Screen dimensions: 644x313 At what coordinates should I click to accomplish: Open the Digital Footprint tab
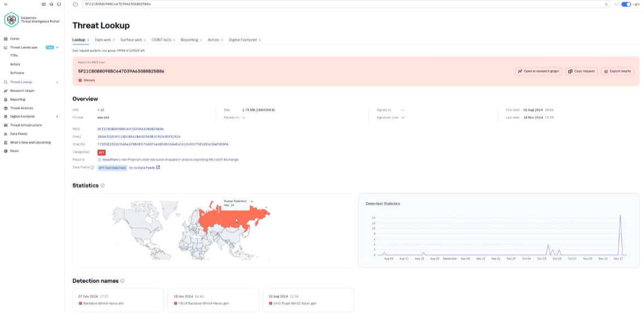tap(245, 40)
